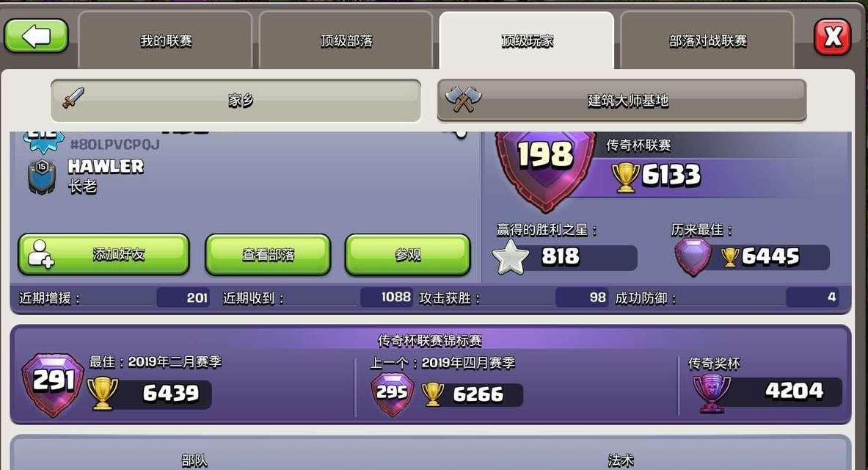This screenshot has width=868, height=470.
Task: Click the previous season 295 rank badge
Action: pyautogui.click(x=392, y=394)
